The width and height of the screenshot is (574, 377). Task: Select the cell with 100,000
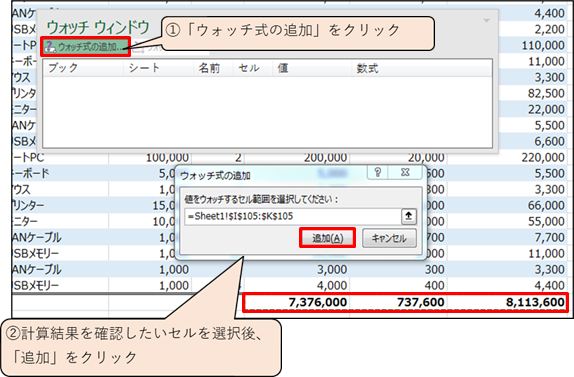click(150, 158)
